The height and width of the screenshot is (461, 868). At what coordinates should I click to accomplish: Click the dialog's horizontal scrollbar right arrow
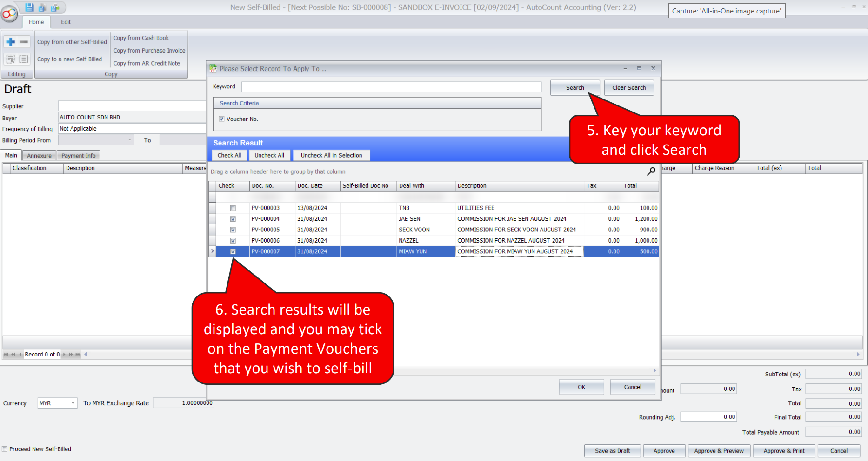pyautogui.click(x=654, y=371)
